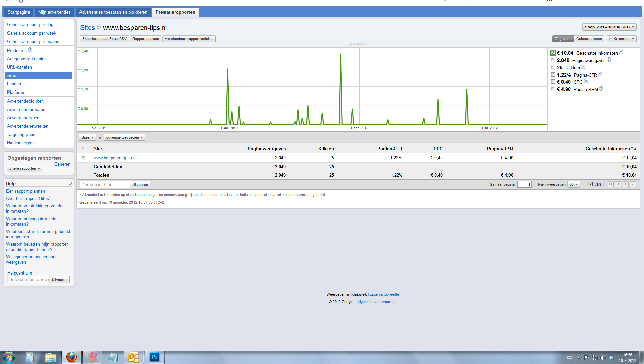This screenshot has height=364, width=644.
Task: Click Als standaardrapport instellen button
Action: click(x=189, y=39)
